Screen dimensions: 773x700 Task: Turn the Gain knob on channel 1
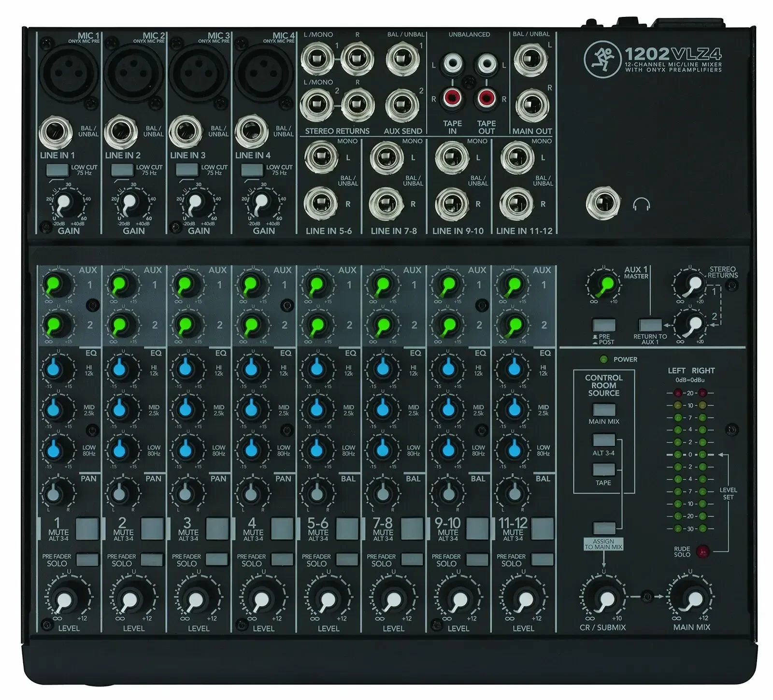66,203
